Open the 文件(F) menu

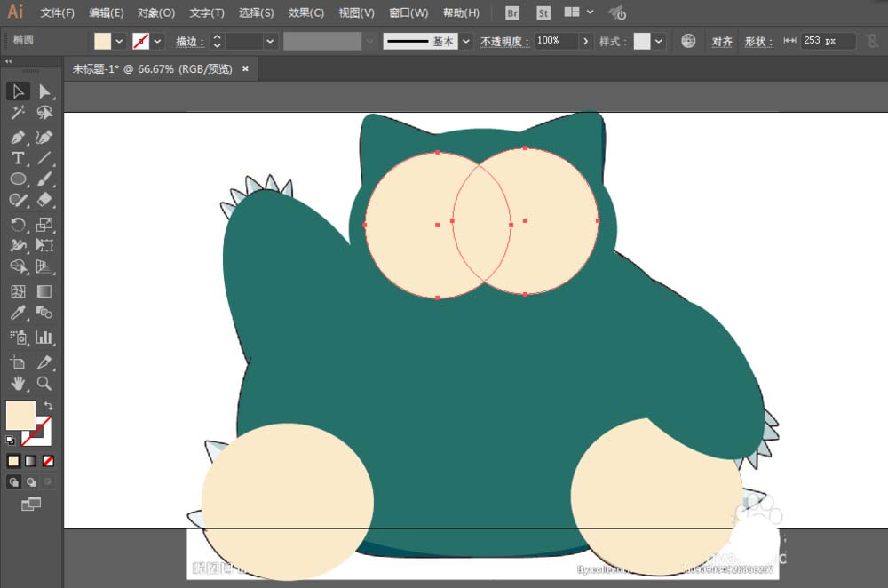pyautogui.click(x=58, y=12)
